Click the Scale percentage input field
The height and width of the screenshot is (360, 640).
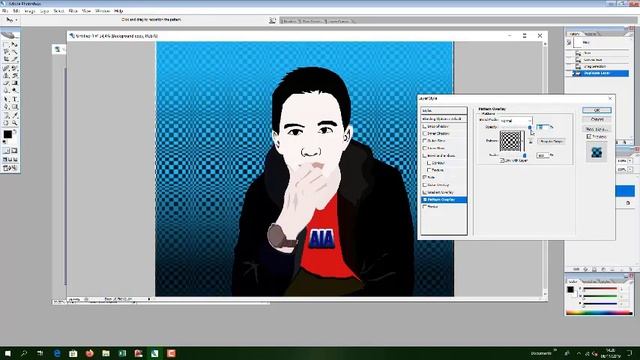tap(542, 156)
